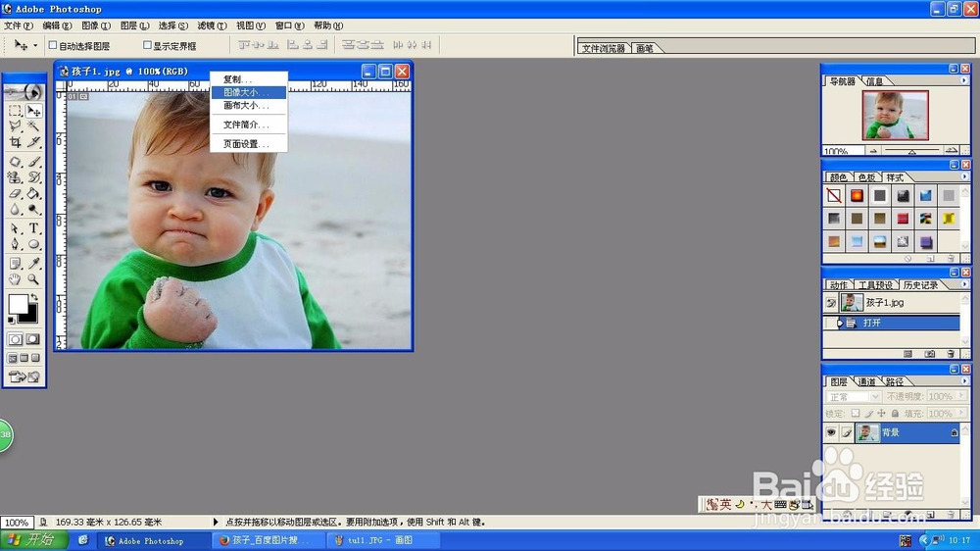Screen dimensions: 980x551
Task: Select the Path Selection tool
Action: pos(16,228)
